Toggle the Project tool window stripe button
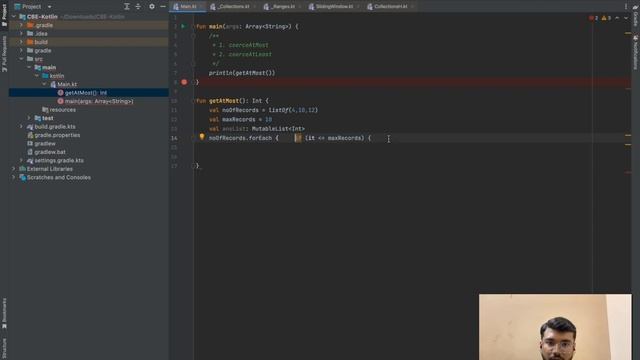Screen dimensions: 640x360 [4, 16]
